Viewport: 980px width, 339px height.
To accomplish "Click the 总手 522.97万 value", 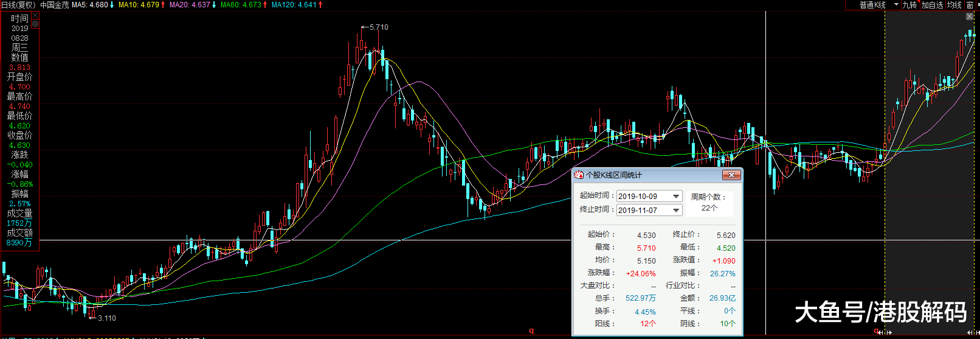I will pos(641,298).
